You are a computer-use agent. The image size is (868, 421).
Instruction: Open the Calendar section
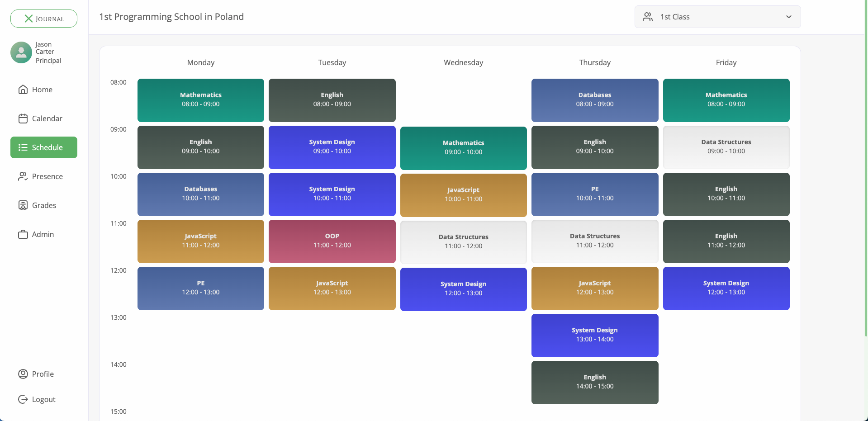pos(44,118)
